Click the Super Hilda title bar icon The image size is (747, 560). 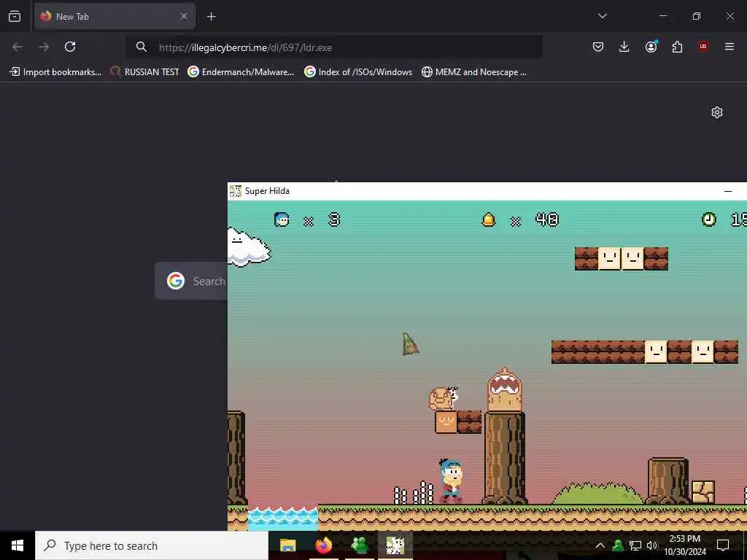point(236,191)
